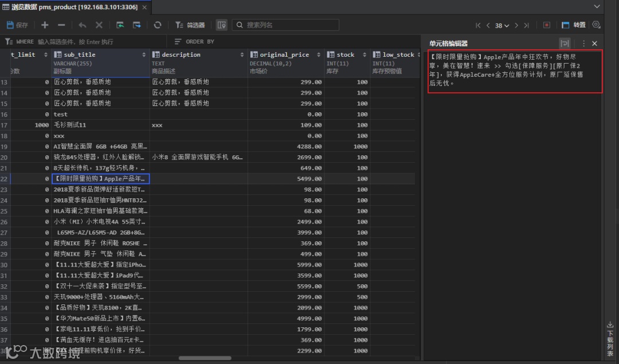Toggle word wrap in cell editor
The image size is (619, 364).
pos(565,44)
